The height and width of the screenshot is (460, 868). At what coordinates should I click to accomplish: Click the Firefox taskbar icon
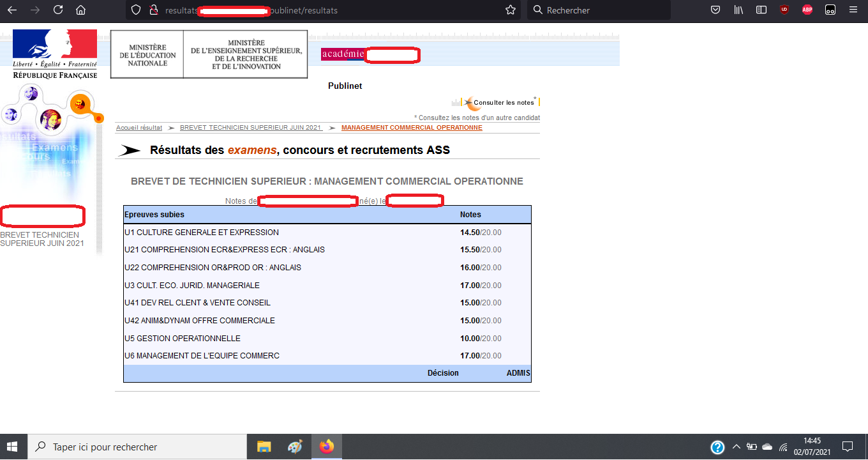click(x=327, y=447)
